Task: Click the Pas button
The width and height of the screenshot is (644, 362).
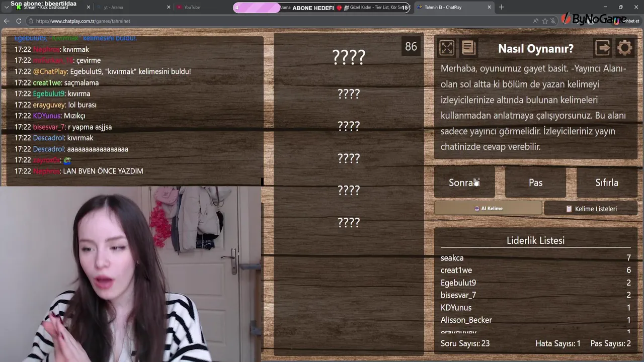Action: [535, 183]
